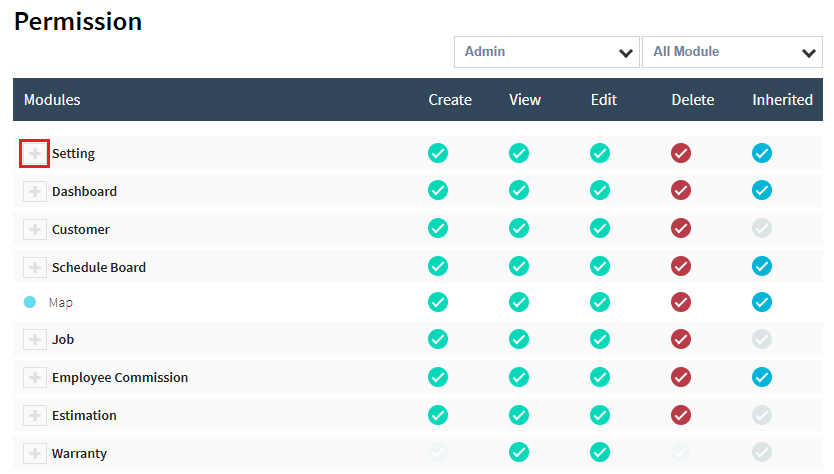
Task: Open the Admin role dropdown
Action: point(546,52)
